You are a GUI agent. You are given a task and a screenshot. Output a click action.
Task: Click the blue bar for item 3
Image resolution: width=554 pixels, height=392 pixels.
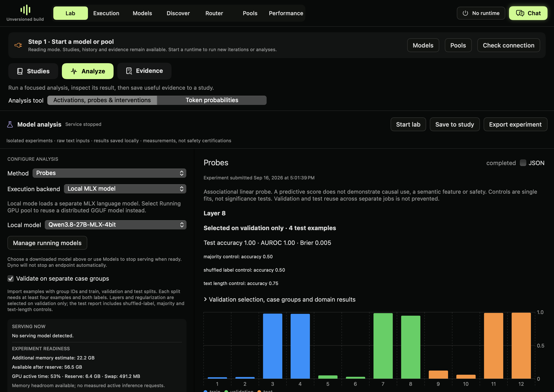pyautogui.click(x=273, y=346)
